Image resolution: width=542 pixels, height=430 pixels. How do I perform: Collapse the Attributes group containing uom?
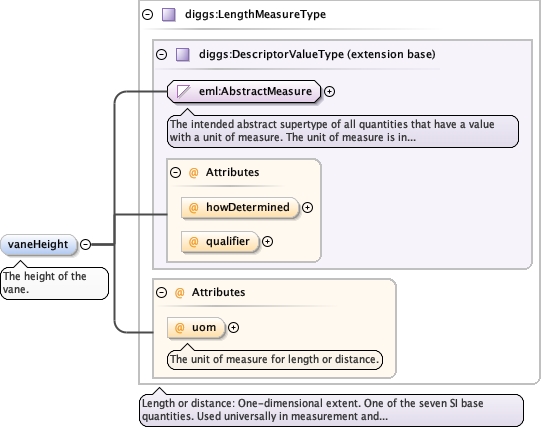click(x=161, y=292)
